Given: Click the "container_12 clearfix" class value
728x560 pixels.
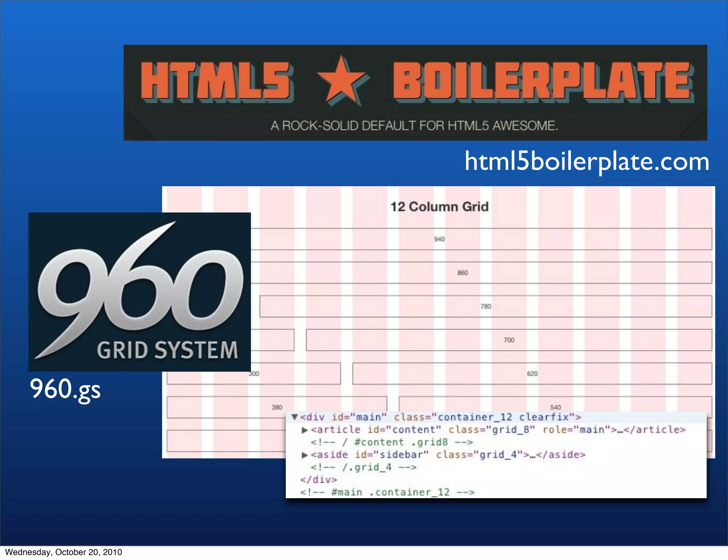Looking at the screenshot, I should coord(503,417).
